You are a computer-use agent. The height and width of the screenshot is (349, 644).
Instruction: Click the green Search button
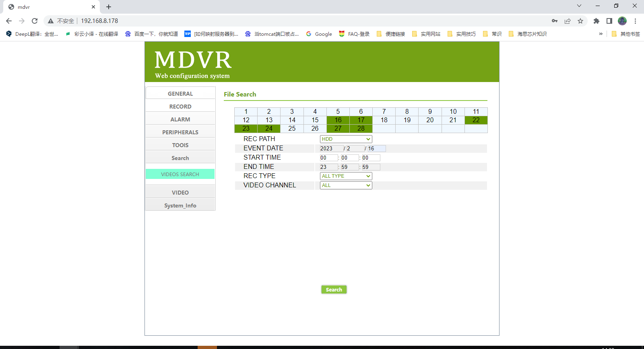[334, 289]
